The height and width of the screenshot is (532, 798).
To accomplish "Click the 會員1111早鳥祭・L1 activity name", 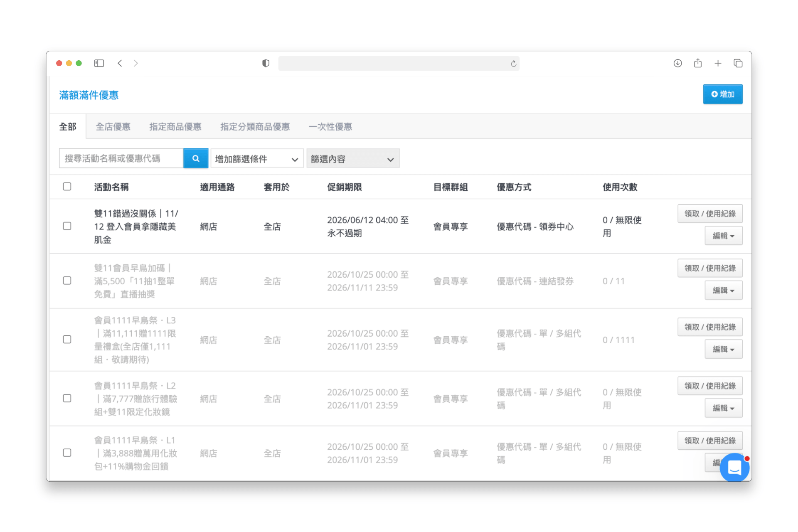I will pyautogui.click(x=135, y=453).
